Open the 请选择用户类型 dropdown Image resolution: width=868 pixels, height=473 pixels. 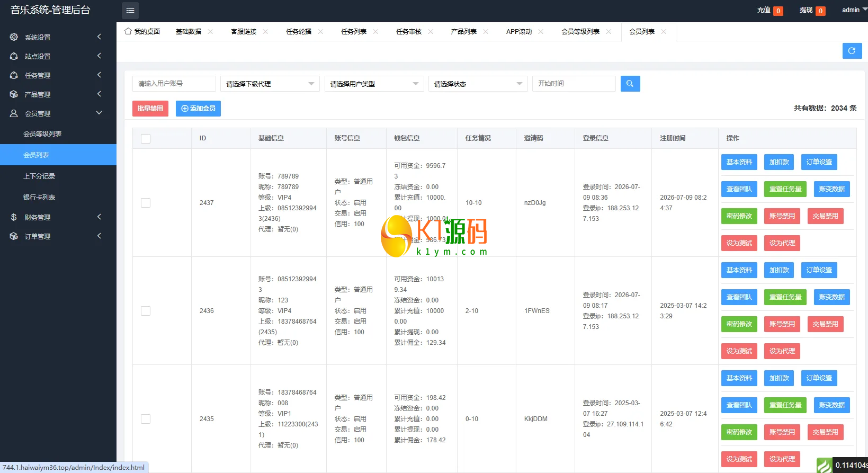[x=374, y=84]
